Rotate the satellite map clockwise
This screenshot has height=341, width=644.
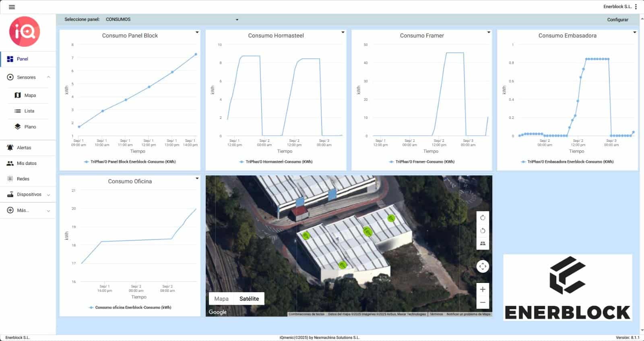483,218
